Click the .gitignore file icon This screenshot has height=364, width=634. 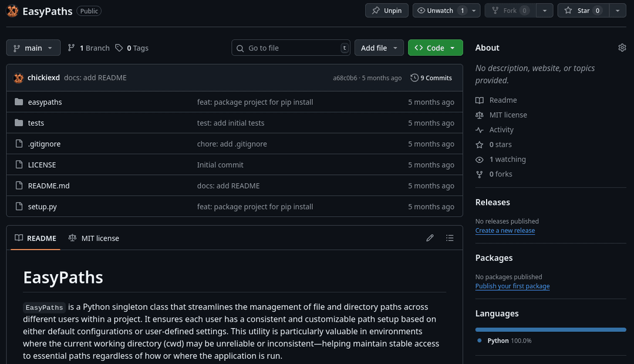[19, 144]
